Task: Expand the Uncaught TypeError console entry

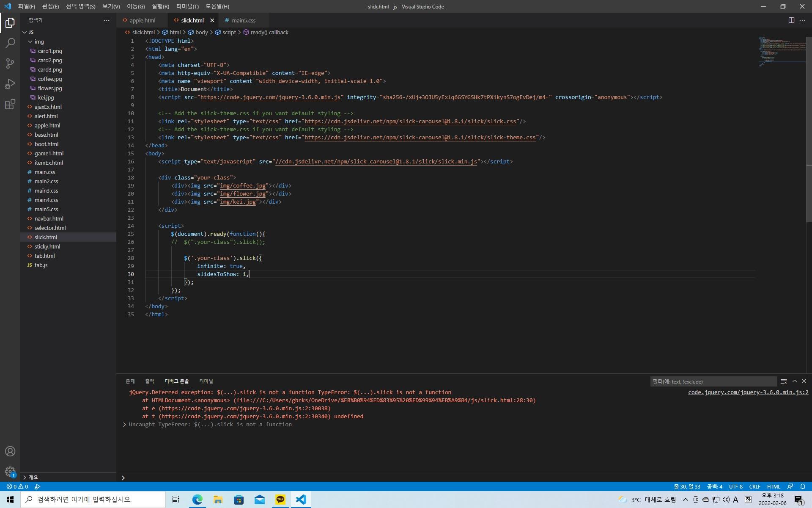Action: pos(124,425)
